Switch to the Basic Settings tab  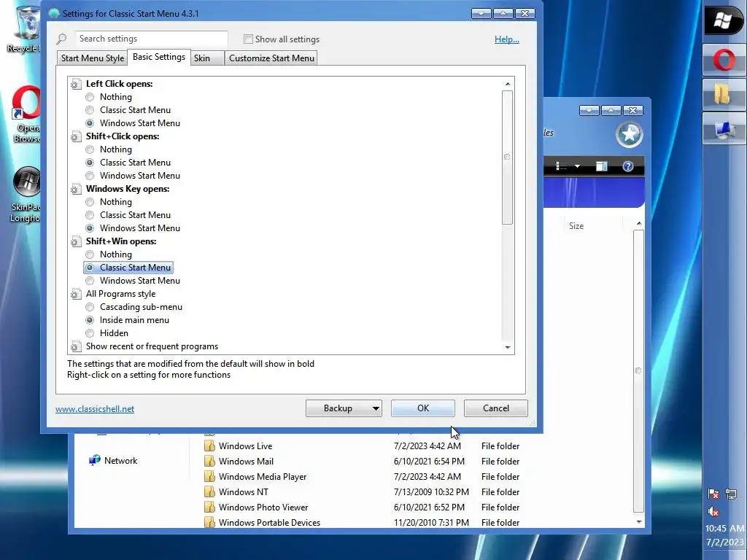(159, 57)
